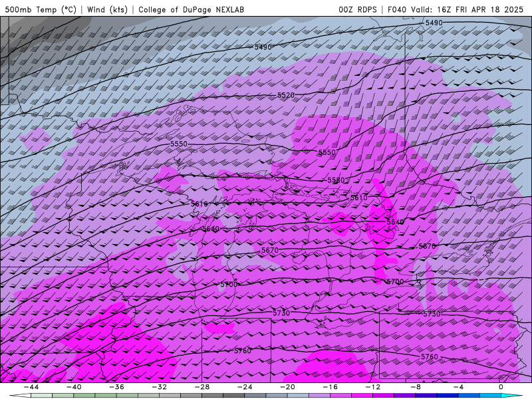
Task: Click the 'Wind (kts)' header label
Action: click(107, 10)
